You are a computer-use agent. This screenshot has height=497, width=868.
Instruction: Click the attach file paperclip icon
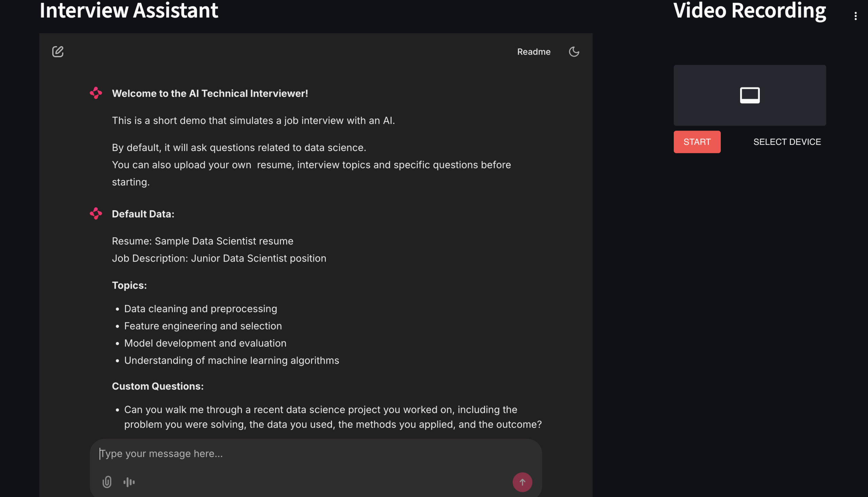pos(107,482)
